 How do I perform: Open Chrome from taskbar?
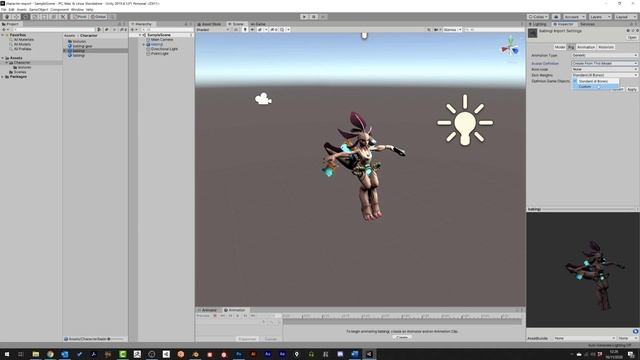click(x=50, y=354)
